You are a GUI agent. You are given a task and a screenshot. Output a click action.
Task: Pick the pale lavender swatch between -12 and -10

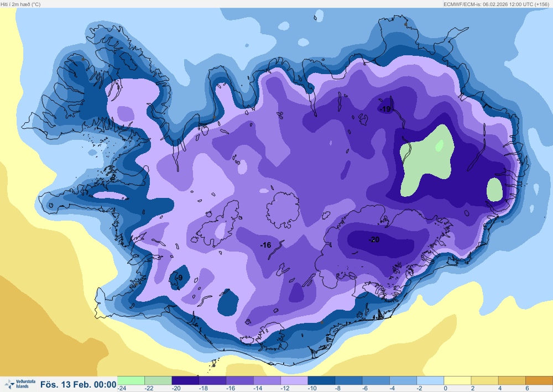[x=294, y=380]
